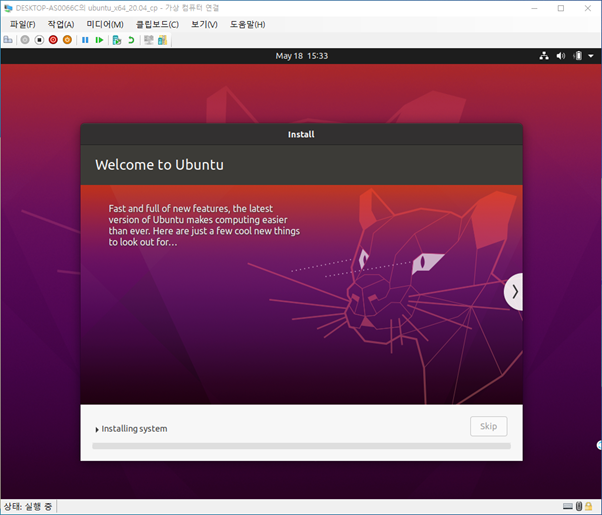Pause the virtual machine

click(x=85, y=40)
